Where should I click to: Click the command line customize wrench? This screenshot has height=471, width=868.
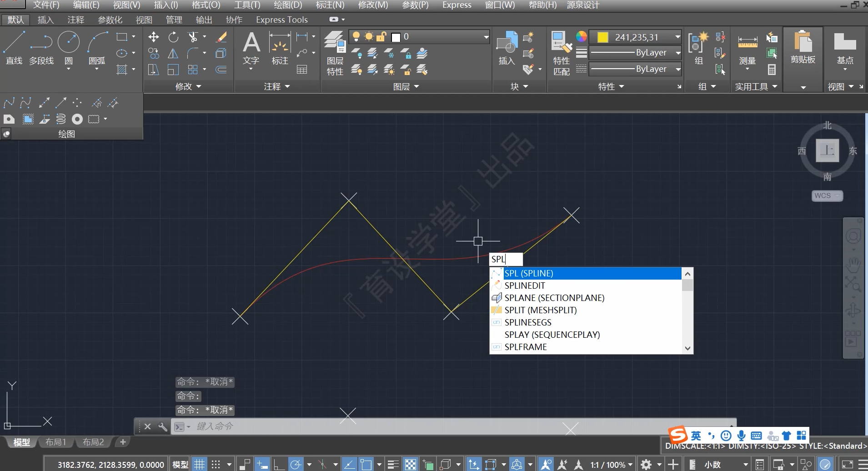coord(162,426)
